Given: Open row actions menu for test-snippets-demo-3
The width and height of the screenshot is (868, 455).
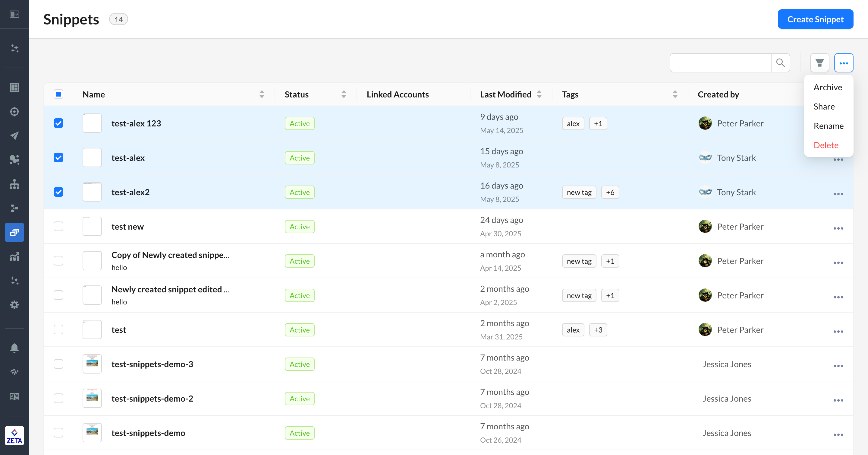Looking at the screenshot, I should coord(838,366).
